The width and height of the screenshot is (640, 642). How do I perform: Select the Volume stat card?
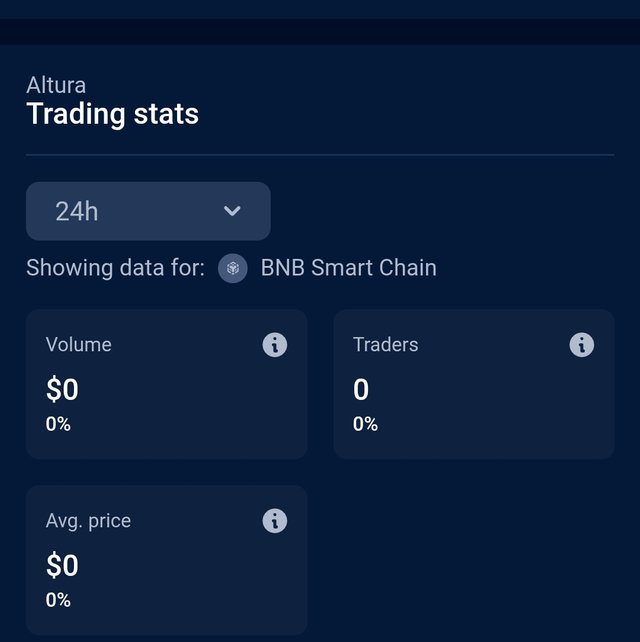pyautogui.click(x=167, y=384)
